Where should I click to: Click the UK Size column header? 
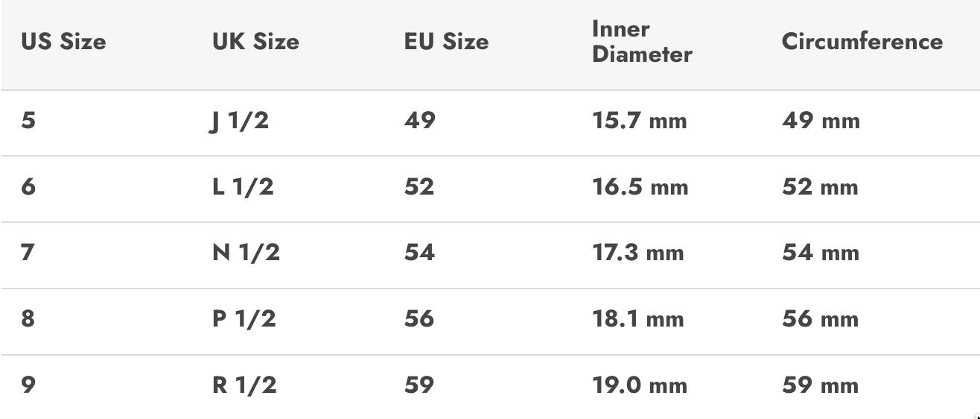pyautogui.click(x=255, y=42)
